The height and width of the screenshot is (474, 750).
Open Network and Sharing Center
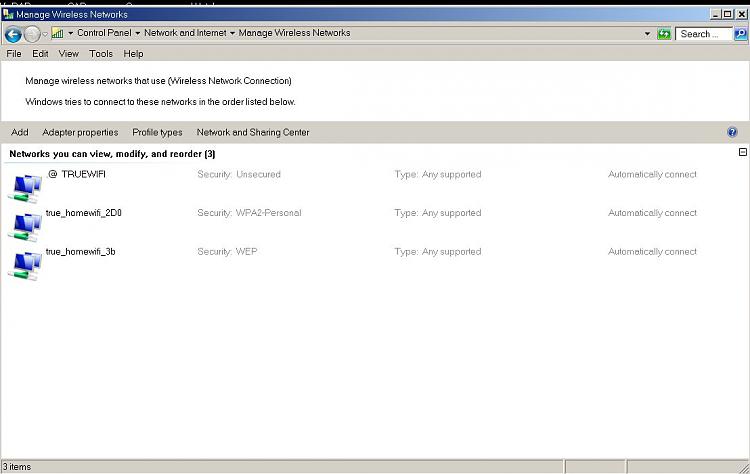[x=253, y=132]
